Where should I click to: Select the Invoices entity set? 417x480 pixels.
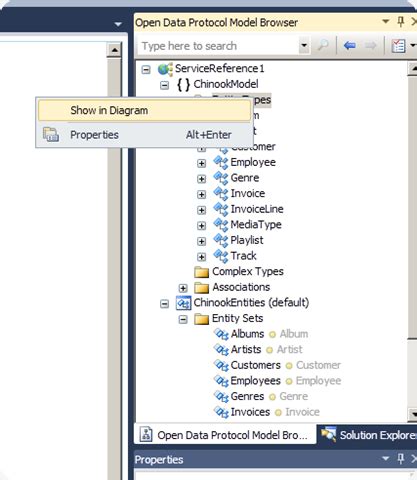click(250, 412)
